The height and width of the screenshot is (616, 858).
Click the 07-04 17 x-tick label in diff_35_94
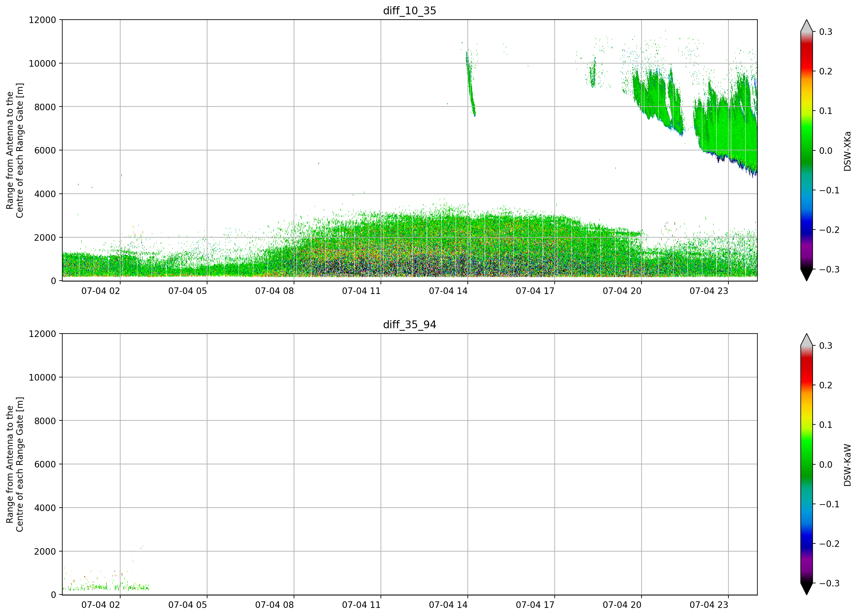click(535, 605)
